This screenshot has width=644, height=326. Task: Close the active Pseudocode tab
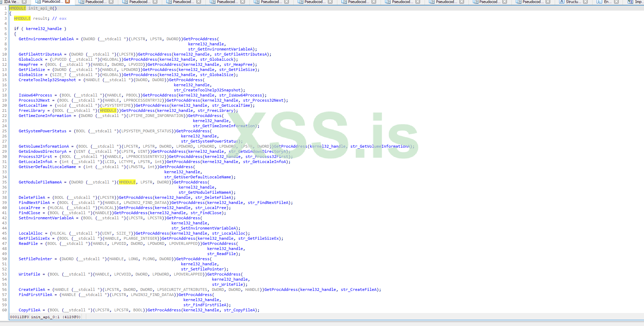coord(67,2)
